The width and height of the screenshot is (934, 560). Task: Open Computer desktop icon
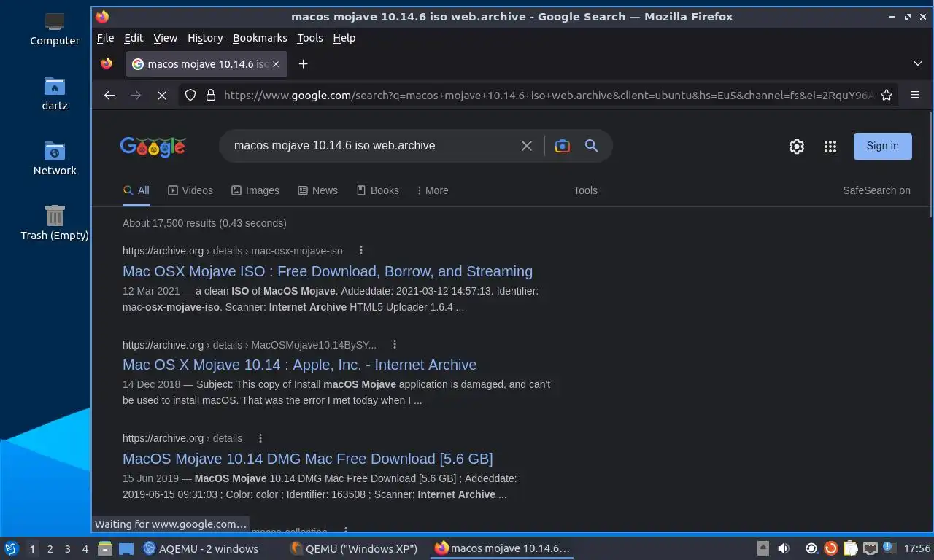[x=55, y=29]
